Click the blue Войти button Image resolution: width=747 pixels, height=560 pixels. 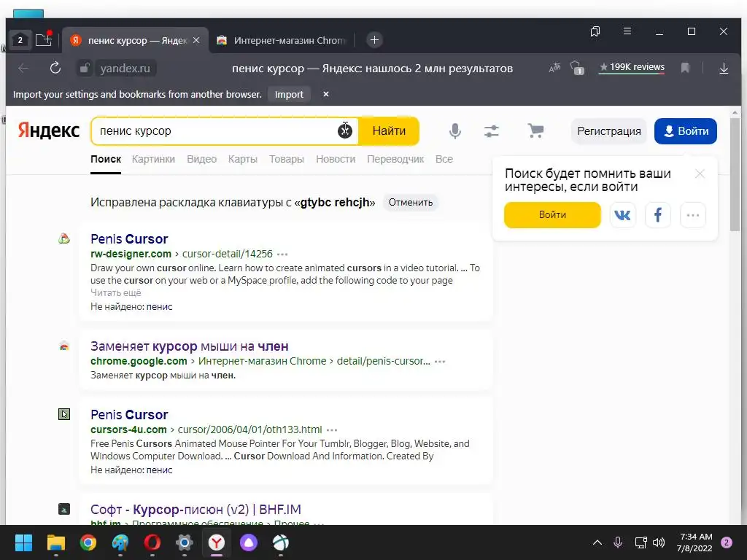pos(686,131)
